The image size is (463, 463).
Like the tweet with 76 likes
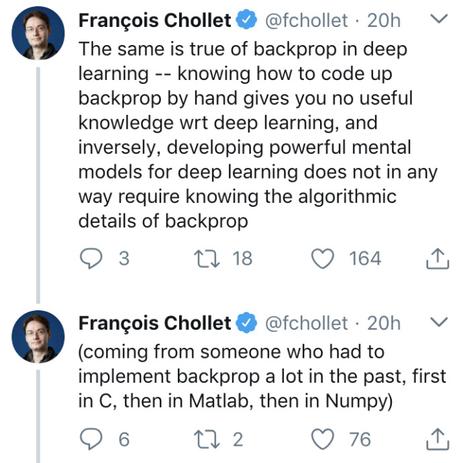(x=323, y=439)
